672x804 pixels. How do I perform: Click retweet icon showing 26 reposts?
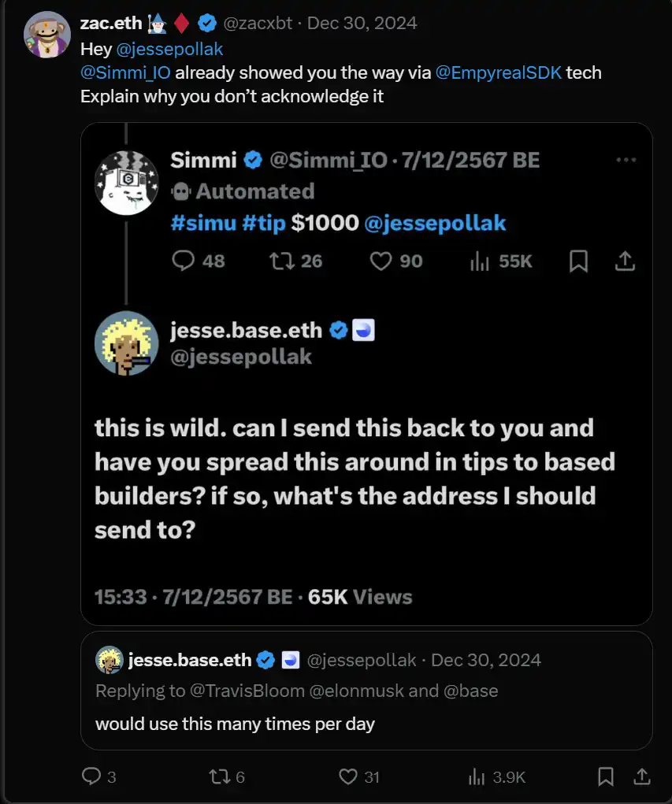tap(280, 261)
